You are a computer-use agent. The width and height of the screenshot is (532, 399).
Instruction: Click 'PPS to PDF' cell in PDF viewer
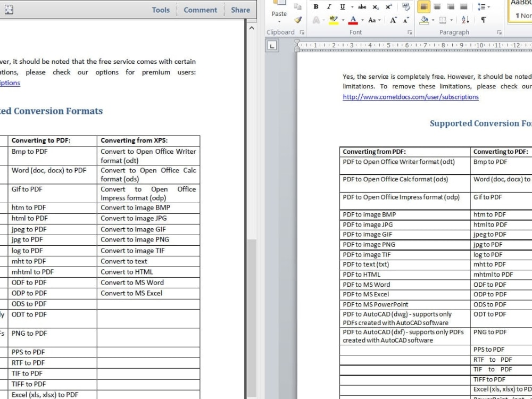(53, 352)
